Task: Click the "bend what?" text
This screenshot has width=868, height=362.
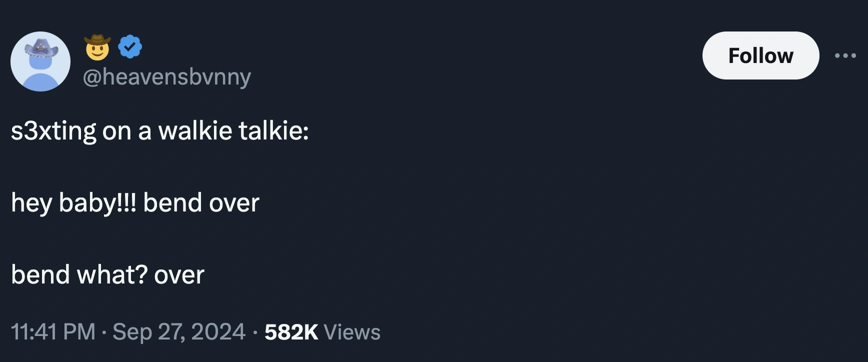Action: click(x=79, y=275)
